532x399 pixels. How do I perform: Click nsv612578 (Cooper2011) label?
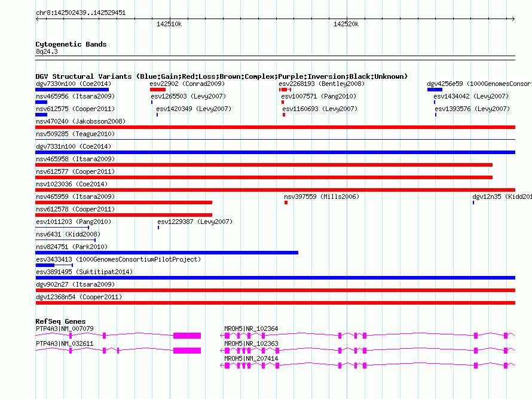tap(75, 209)
